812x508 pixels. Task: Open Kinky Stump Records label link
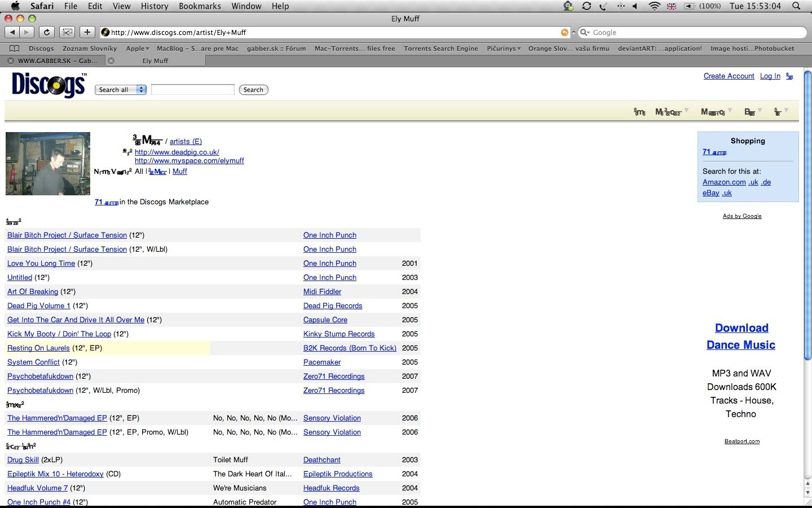tap(339, 334)
